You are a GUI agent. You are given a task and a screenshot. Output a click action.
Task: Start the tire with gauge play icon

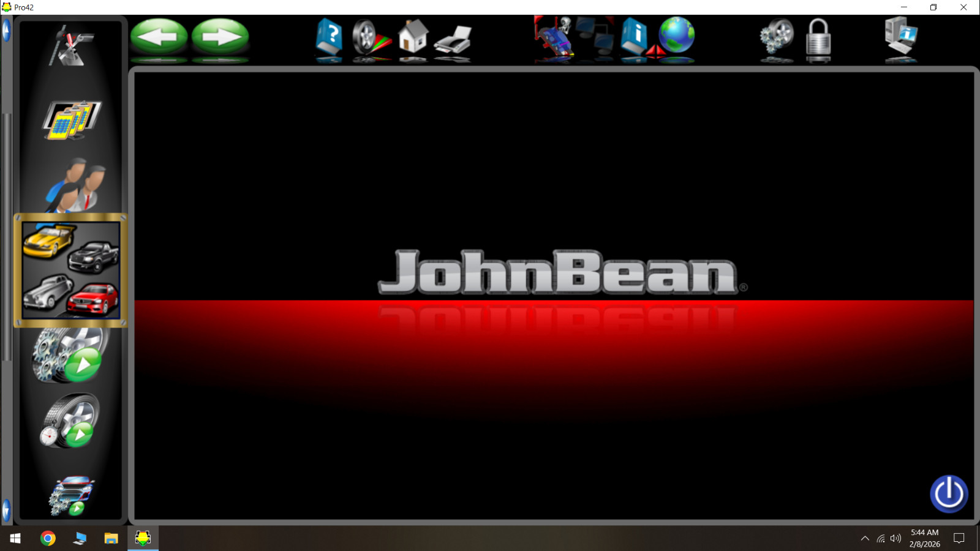pyautogui.click(x=70, y=421)
